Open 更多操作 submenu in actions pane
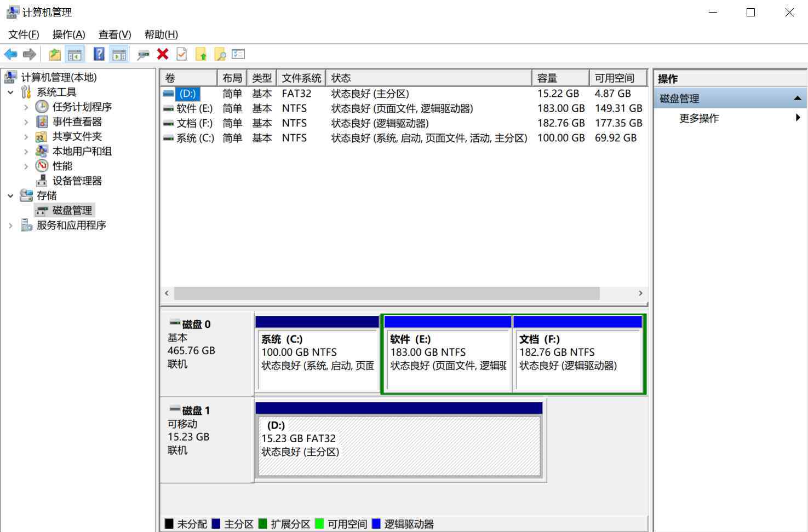This screenshot has height=532, width=808. pos(731,118)
